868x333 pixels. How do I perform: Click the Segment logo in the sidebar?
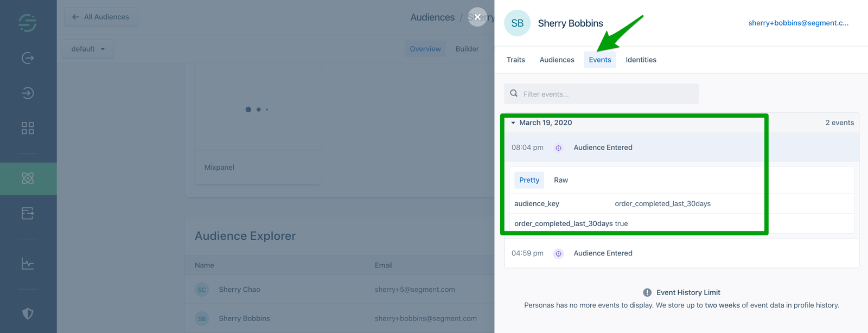(x=28, y=22)
